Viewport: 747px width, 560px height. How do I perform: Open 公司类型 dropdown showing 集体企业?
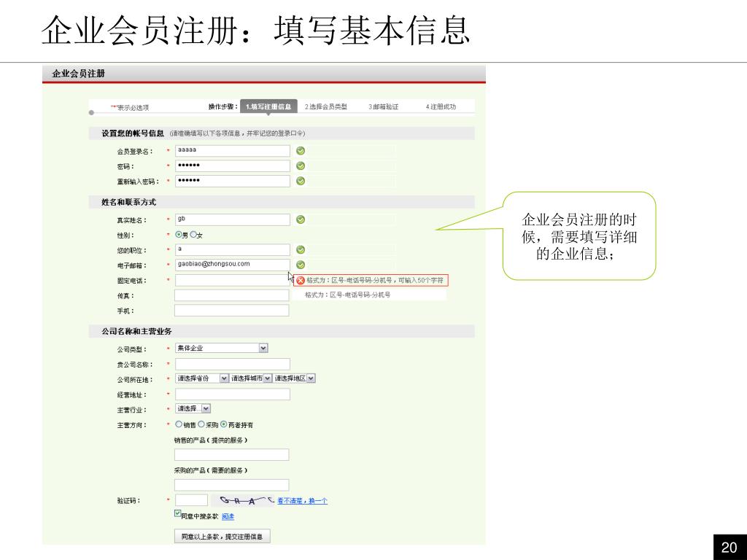pyautogui.click(x=222, y=348)
